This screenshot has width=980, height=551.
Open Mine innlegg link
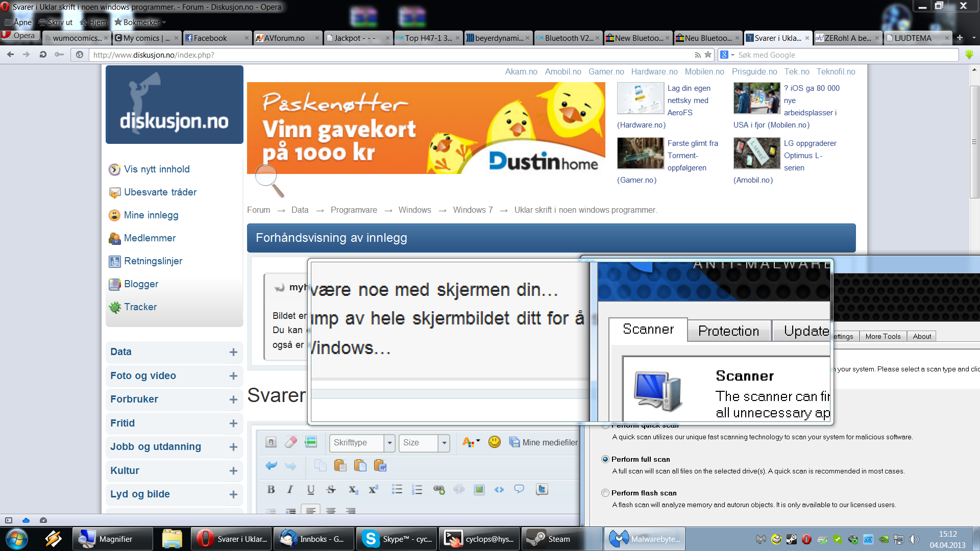point(151,215)
